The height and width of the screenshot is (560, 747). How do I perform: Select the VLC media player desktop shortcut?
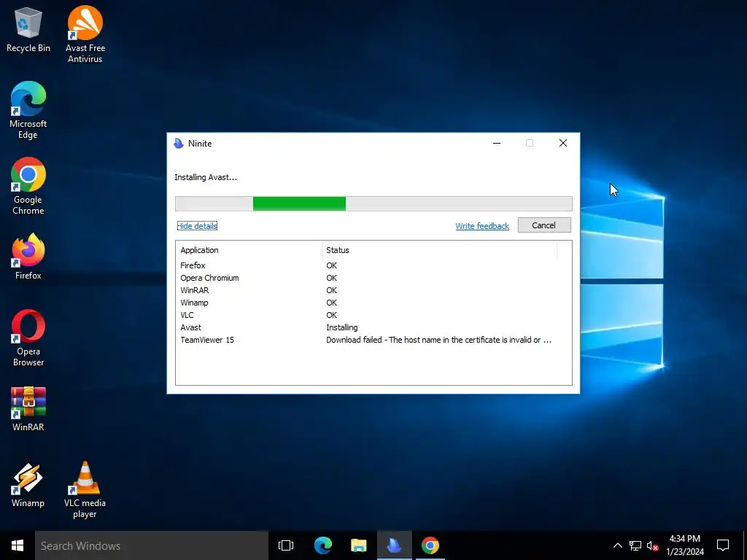(x=85, y=490)
